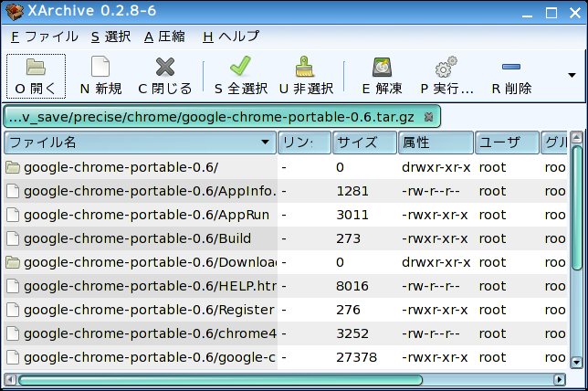
Task: Click the リンク column header
Action: (x=304, y=143)
